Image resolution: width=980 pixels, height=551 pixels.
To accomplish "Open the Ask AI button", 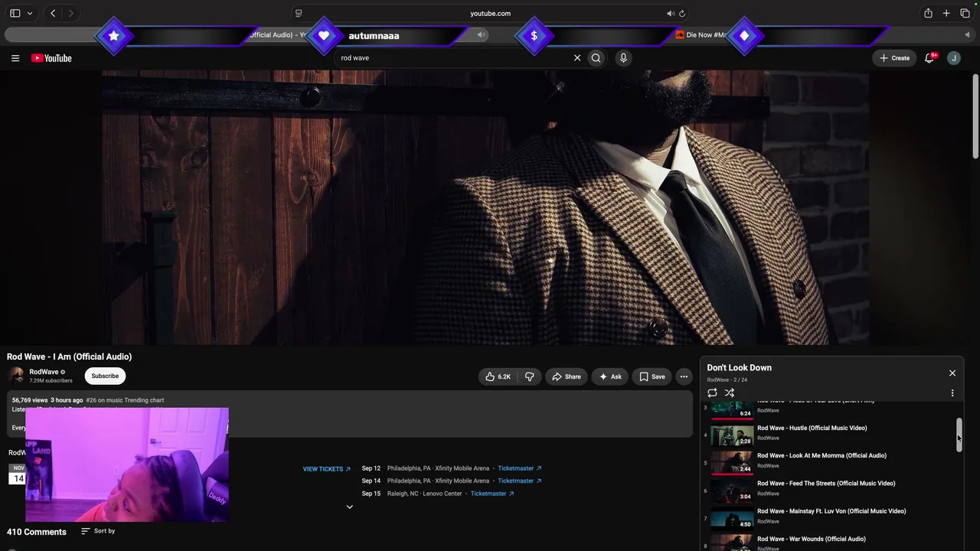I will click(611, 377).
